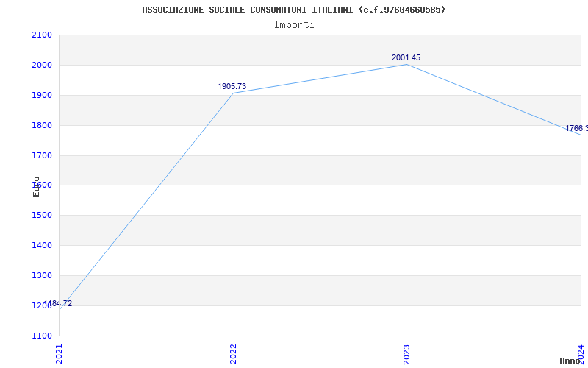This screenshot has width=588, height=368.
Task: Click the 1400 y-axis tick label
Action: (42, 245)
